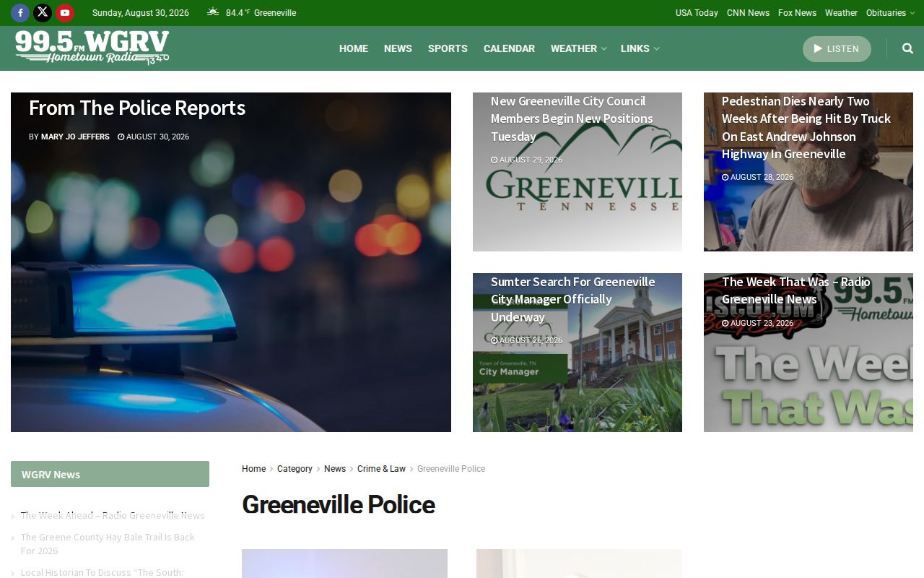Expand the Weather menu dropdown

578,48
